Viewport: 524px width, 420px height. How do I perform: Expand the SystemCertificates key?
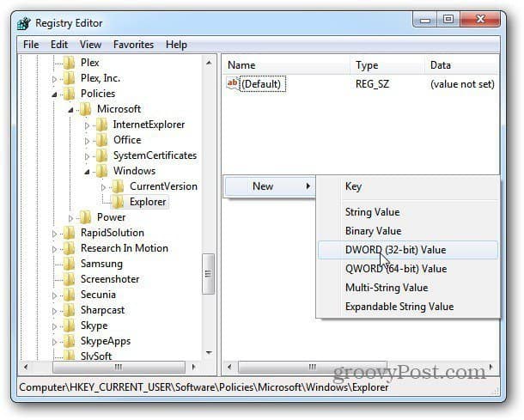[x=87, y=156]
